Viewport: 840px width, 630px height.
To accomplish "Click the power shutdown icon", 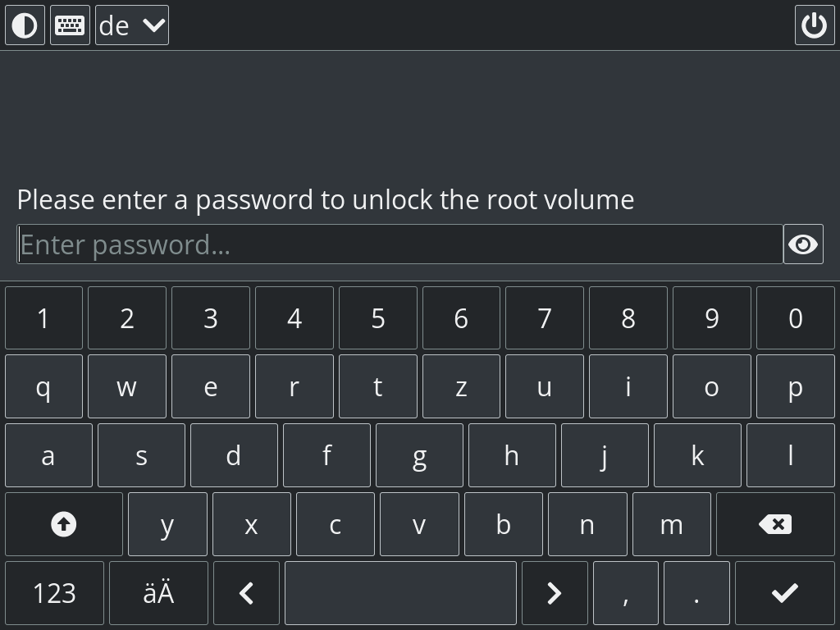I will [814, 25].
